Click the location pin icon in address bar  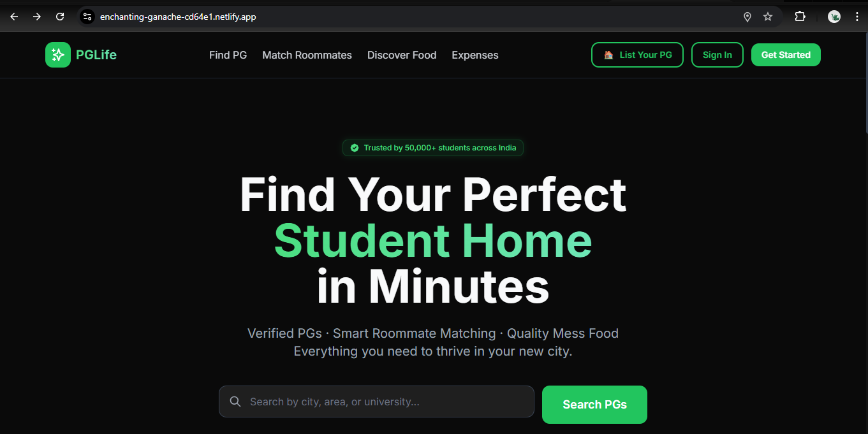(747, 17)
